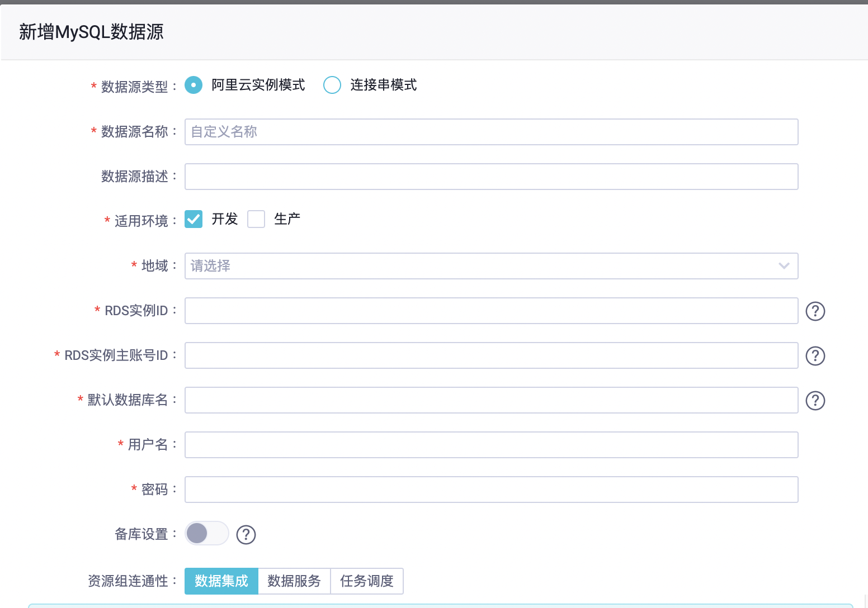
Task: Focus the 数据源描述 input field
Action: [x=491, y=177]
